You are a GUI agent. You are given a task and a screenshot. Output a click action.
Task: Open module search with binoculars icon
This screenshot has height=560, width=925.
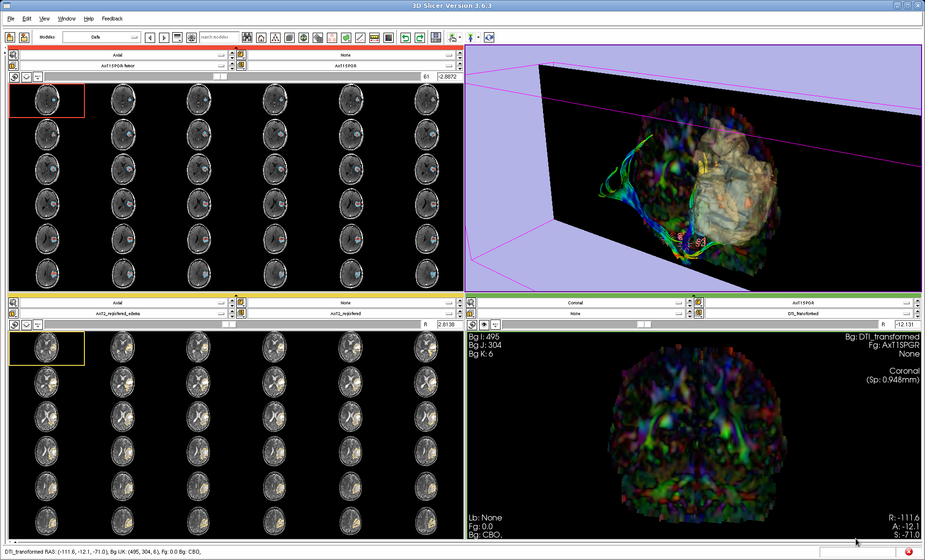pyautogui.click(x=247, y=38)
